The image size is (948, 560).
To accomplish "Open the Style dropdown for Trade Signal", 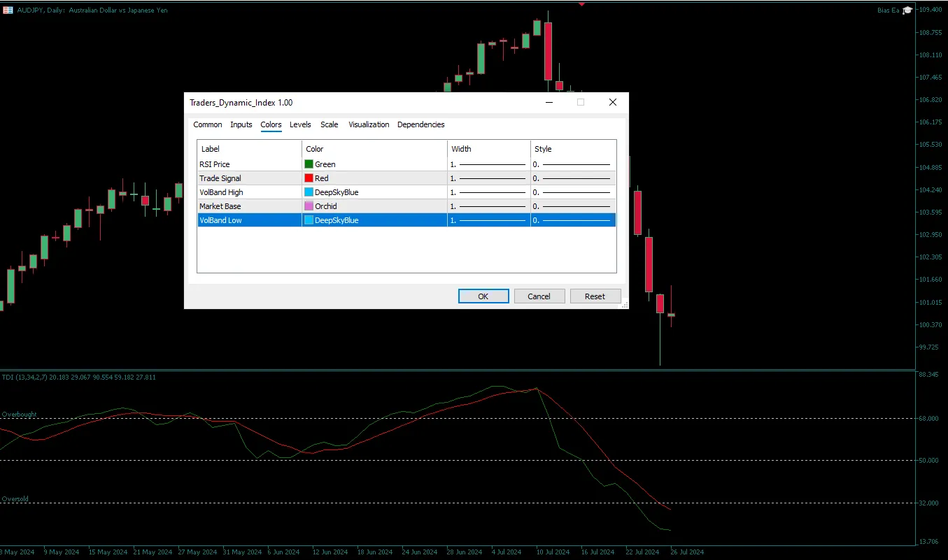I will (x=572, y=178).
